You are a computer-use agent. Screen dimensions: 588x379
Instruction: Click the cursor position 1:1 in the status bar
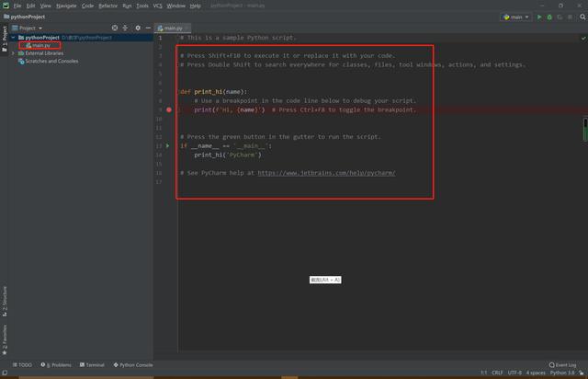click(484, 373)
